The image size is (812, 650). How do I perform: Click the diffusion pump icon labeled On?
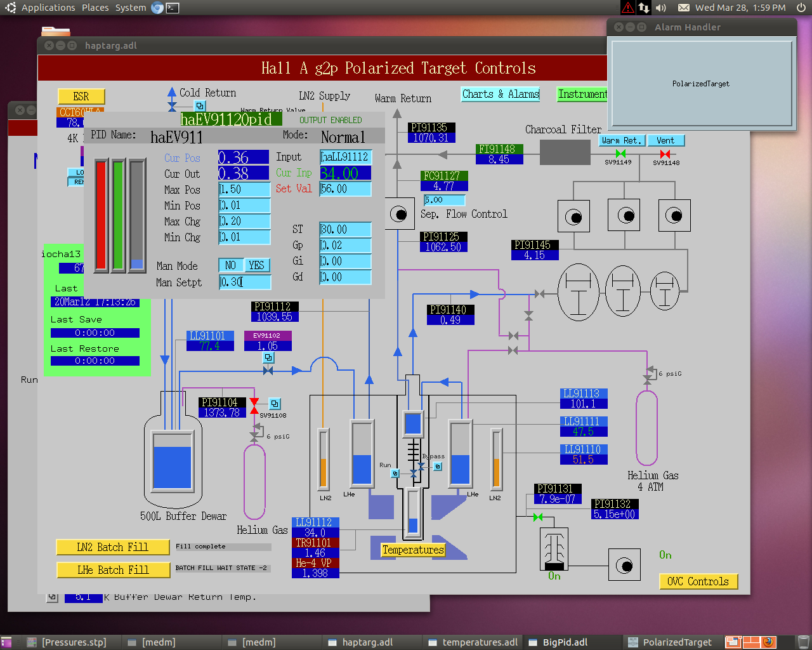[x=554, y=549]
